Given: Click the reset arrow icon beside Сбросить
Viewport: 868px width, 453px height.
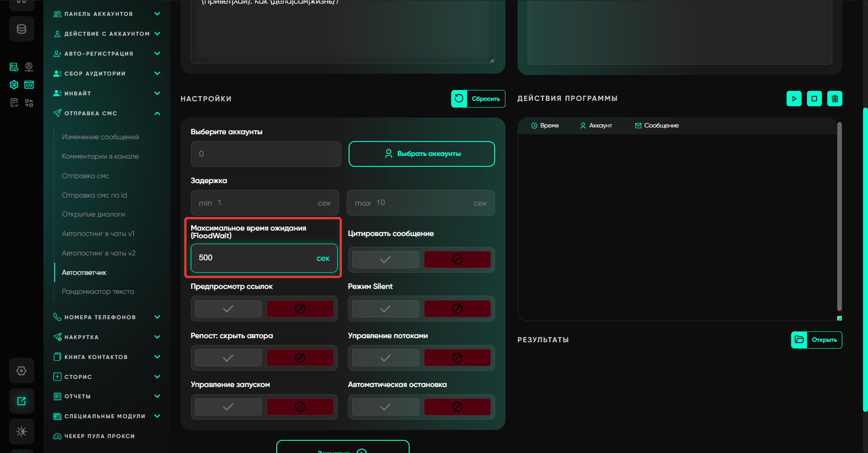Looking at the screenshot, I should 459,99.
